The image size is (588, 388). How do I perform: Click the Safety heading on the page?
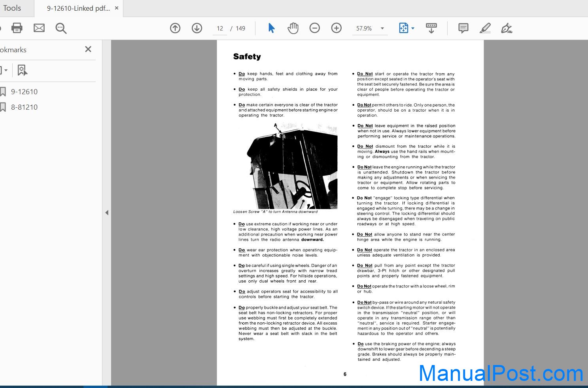coord(247,57)
